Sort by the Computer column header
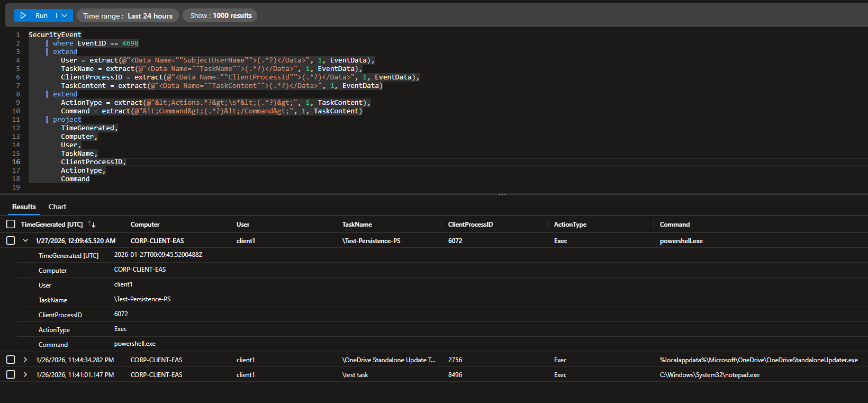Image resolution: width=868 pixels, height=403 pixels. coord(145,225)
